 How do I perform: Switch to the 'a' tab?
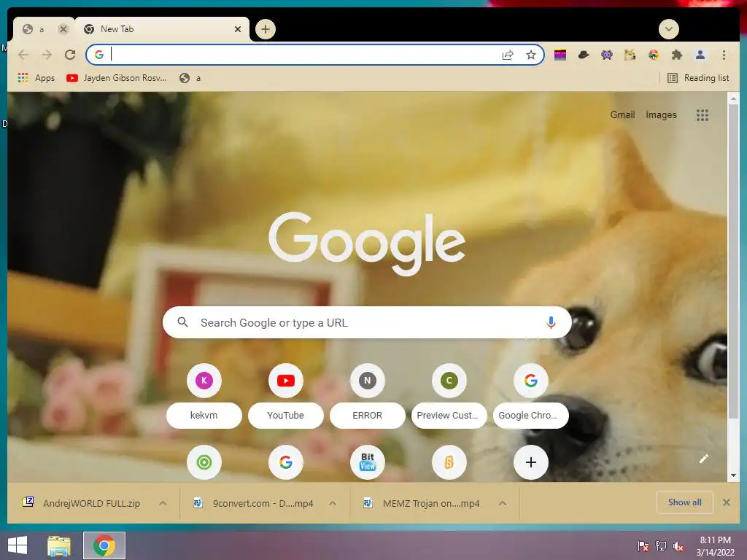pyautogui.click(x=41, y=29)
